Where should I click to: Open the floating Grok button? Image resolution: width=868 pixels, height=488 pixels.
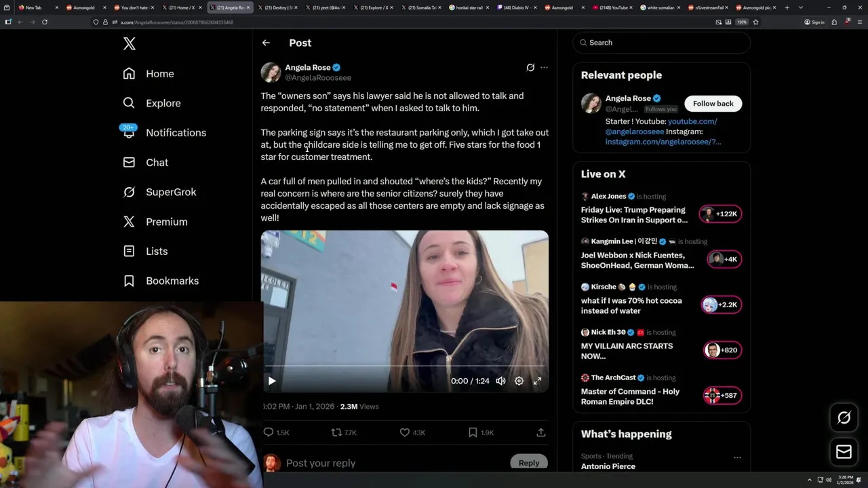point(844,418)
